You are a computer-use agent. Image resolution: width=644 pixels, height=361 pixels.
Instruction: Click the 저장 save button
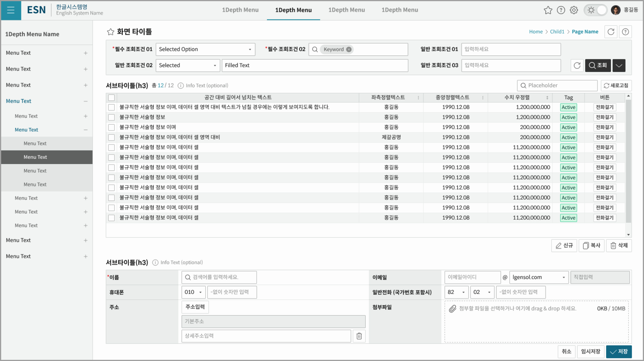click(619, 351)
